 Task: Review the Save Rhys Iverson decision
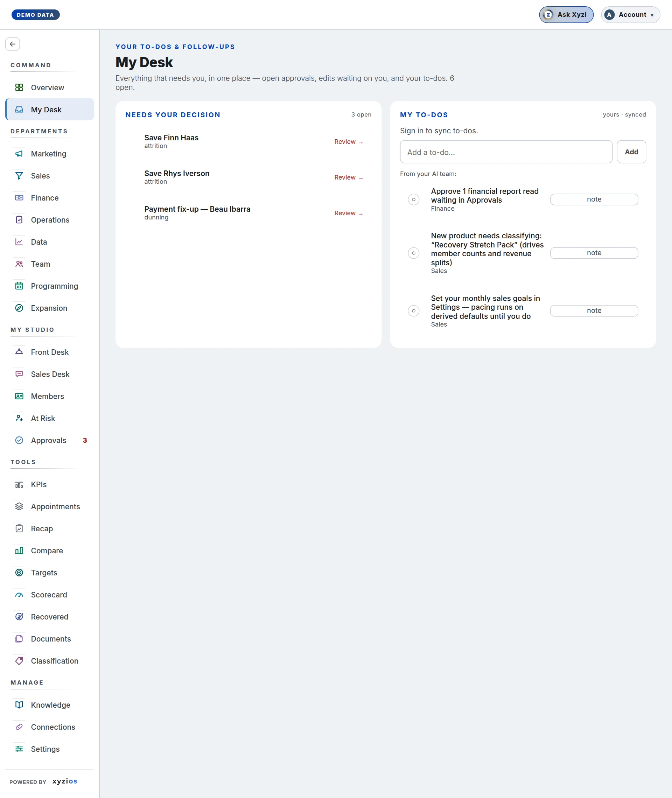tap(349, 178)
